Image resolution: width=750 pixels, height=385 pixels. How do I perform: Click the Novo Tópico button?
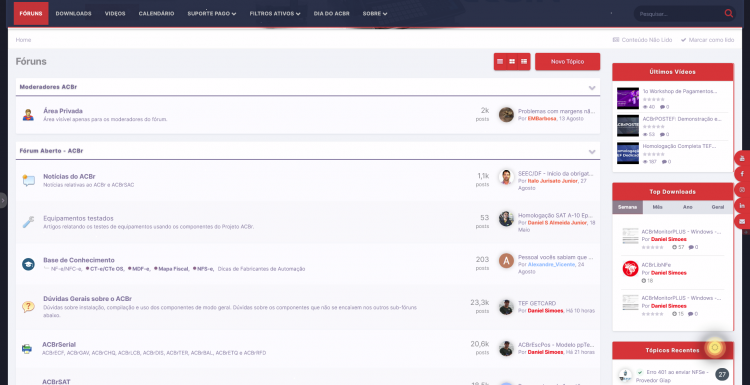coord(567,62)
